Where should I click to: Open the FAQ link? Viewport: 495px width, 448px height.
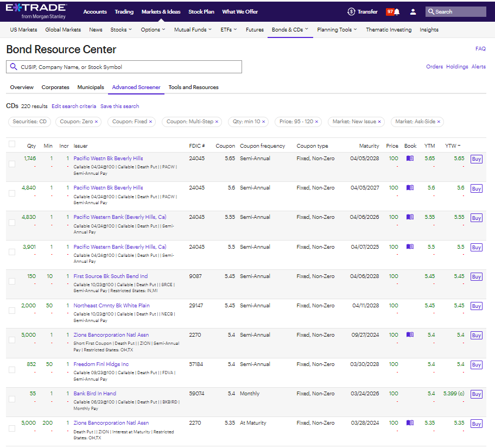click(480, 49)
